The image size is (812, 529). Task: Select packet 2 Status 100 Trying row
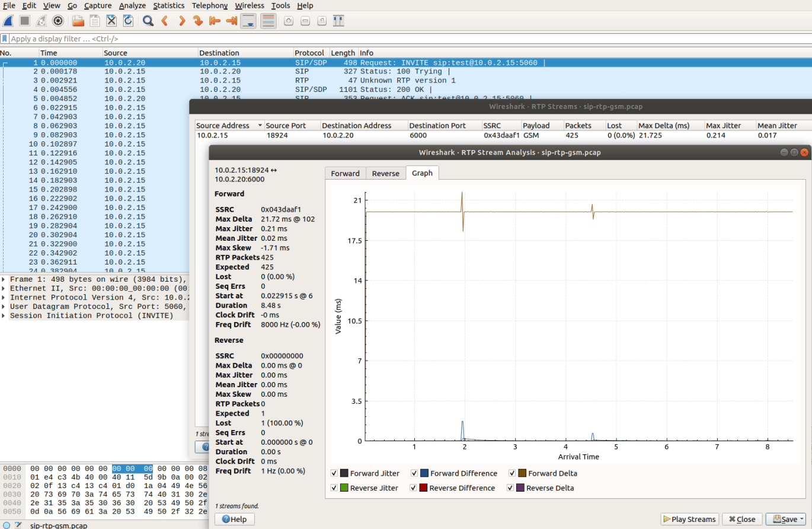click(x=406, y=71)
